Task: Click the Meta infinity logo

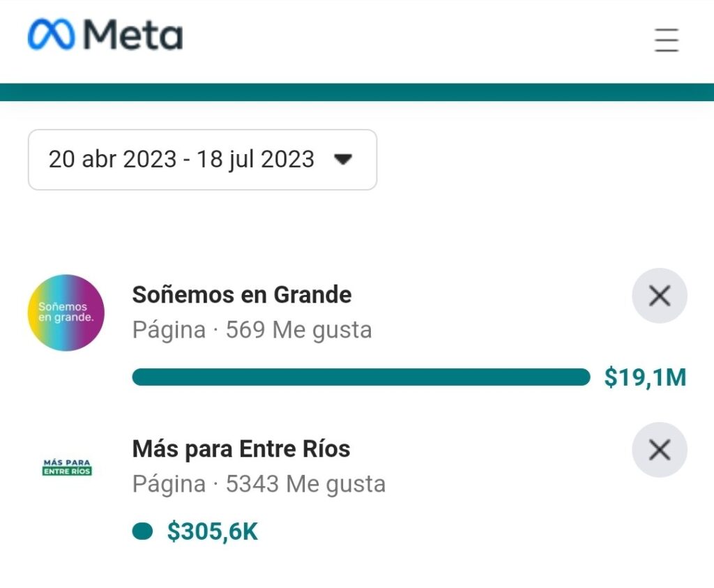Action: pyautogui.click(x=51, y=34)
